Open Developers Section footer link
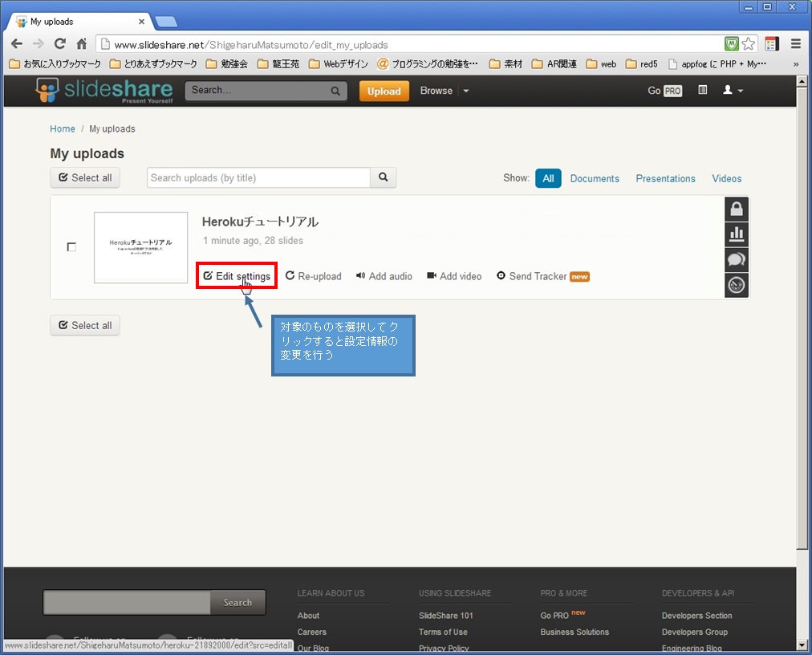Image resolution: width=812 pixels, height=655 pixels. tap(697, 616)
